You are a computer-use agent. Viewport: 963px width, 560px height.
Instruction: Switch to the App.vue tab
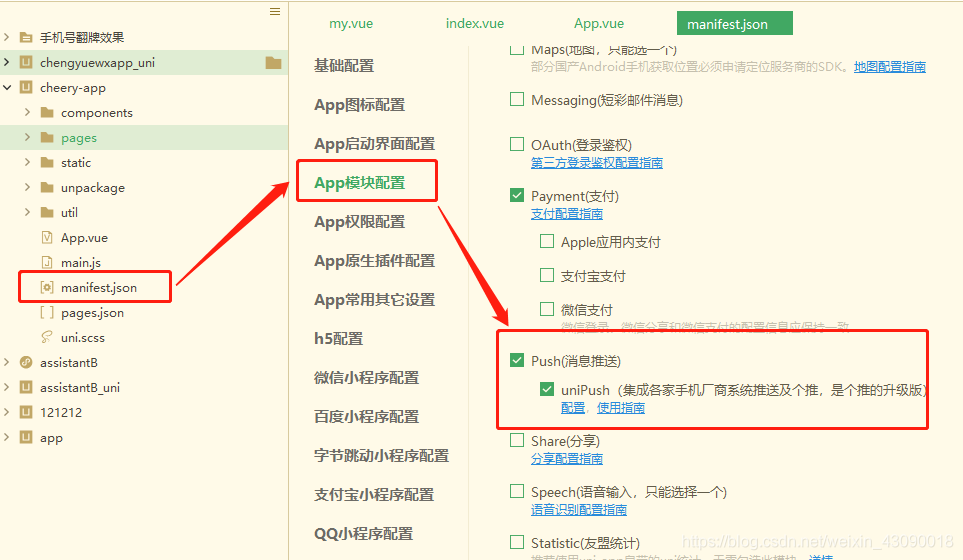599,23
